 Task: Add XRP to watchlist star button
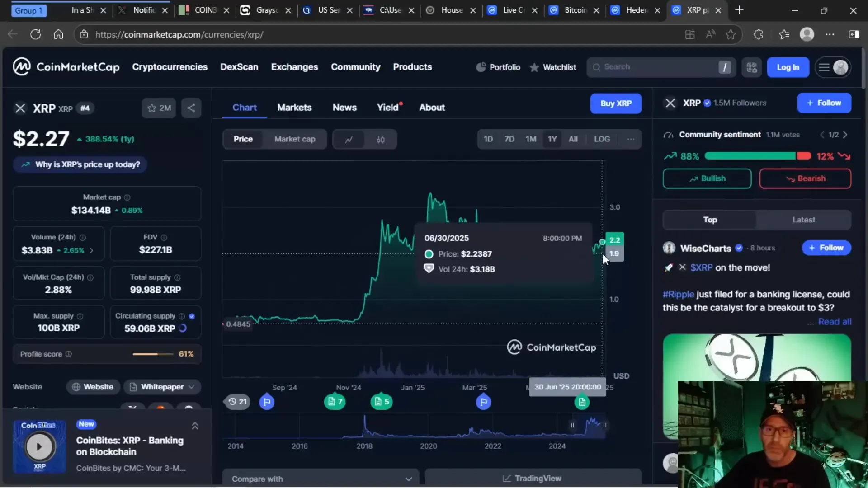coord(159,108)
